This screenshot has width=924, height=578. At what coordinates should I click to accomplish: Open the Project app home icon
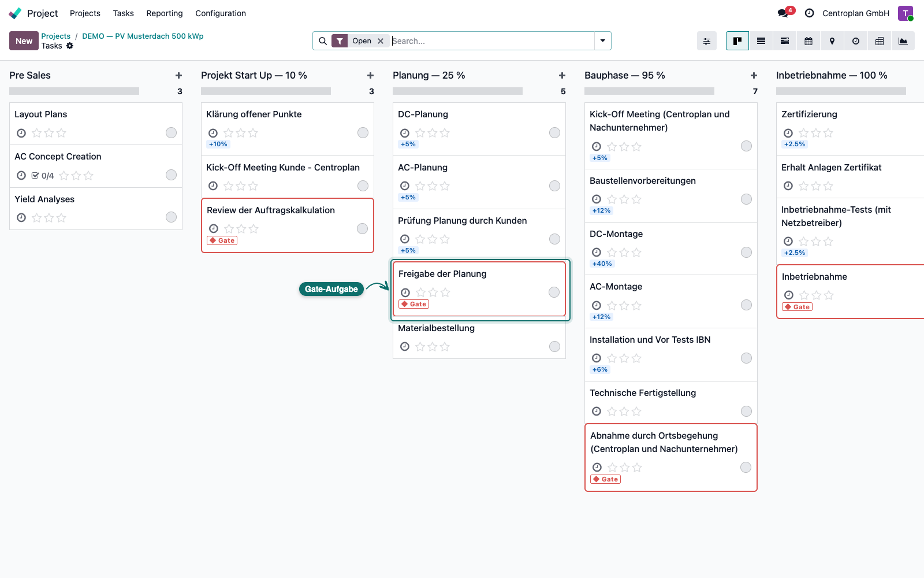[16, 13]
